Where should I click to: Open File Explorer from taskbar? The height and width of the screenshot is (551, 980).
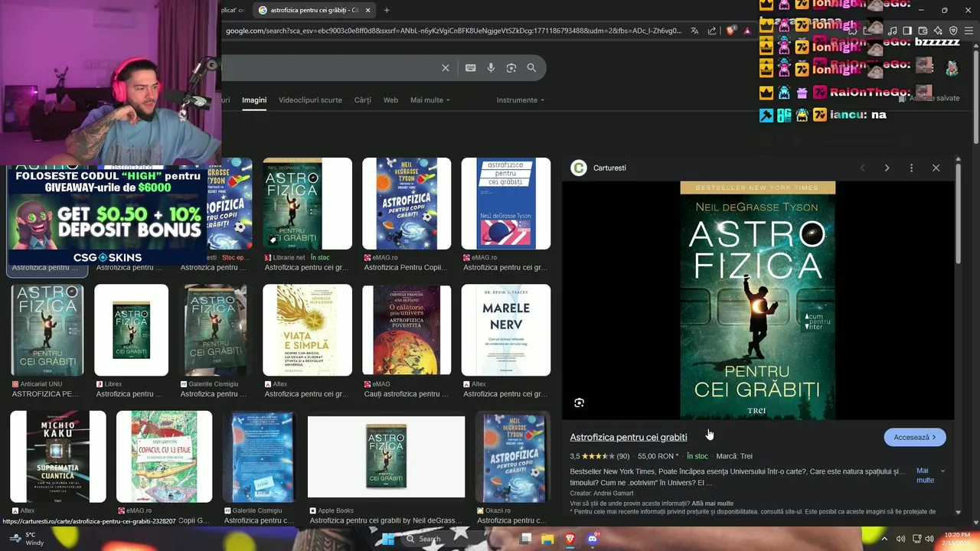[547, 539]
